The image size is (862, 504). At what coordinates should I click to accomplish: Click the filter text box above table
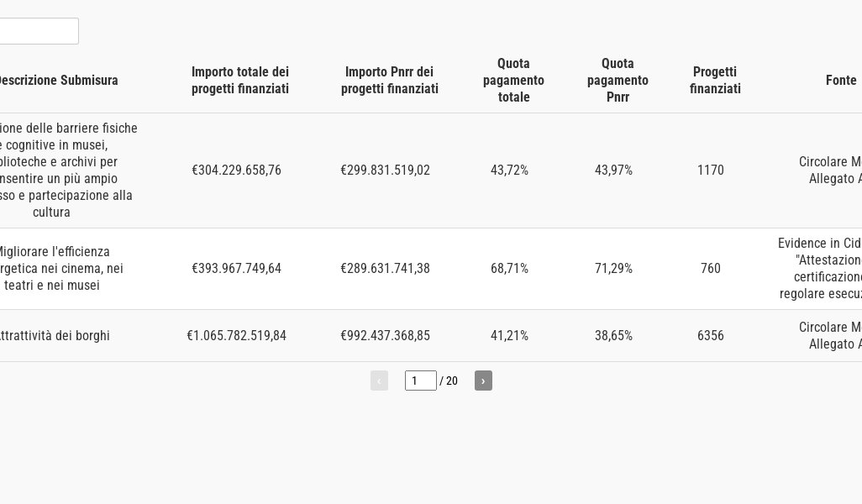click(38, 31)
